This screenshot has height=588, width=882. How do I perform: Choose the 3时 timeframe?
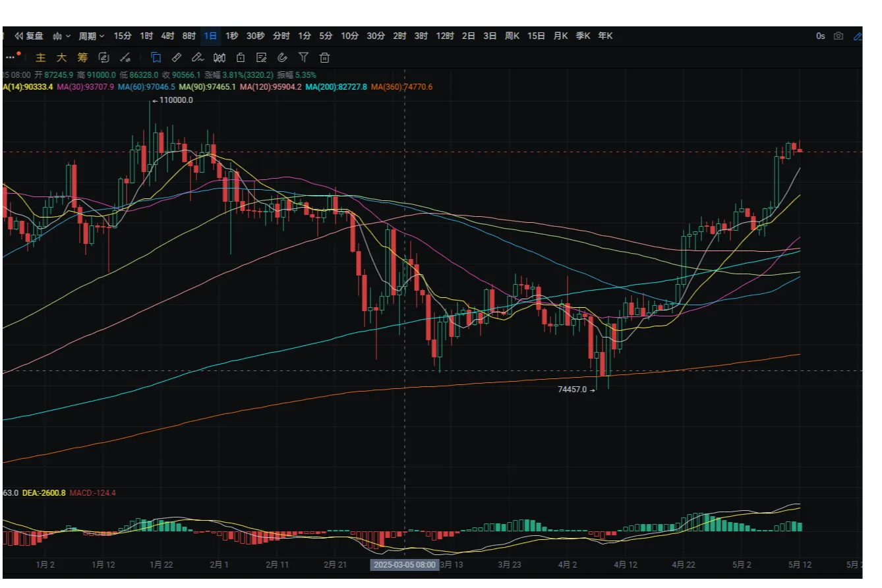[x=421, y=36]
